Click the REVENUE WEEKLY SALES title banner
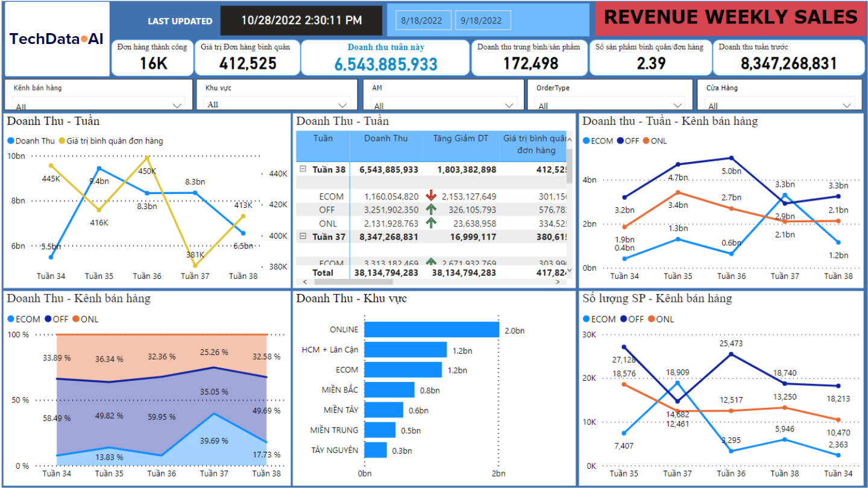The image size is (868, 488). tap(731, 18)
